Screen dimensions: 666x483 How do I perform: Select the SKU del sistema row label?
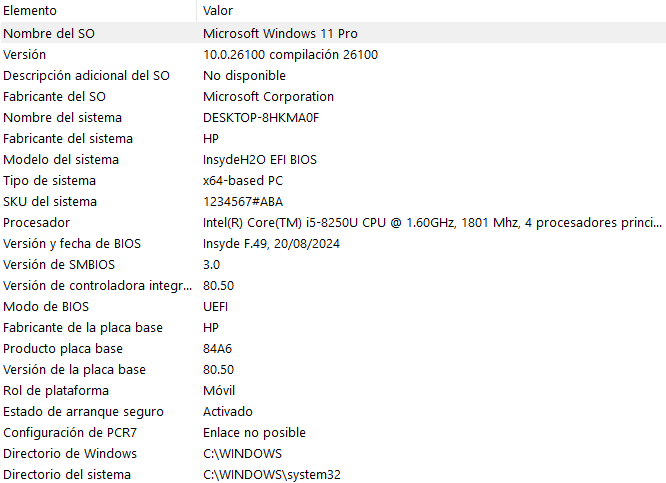(x=50, y=202)
